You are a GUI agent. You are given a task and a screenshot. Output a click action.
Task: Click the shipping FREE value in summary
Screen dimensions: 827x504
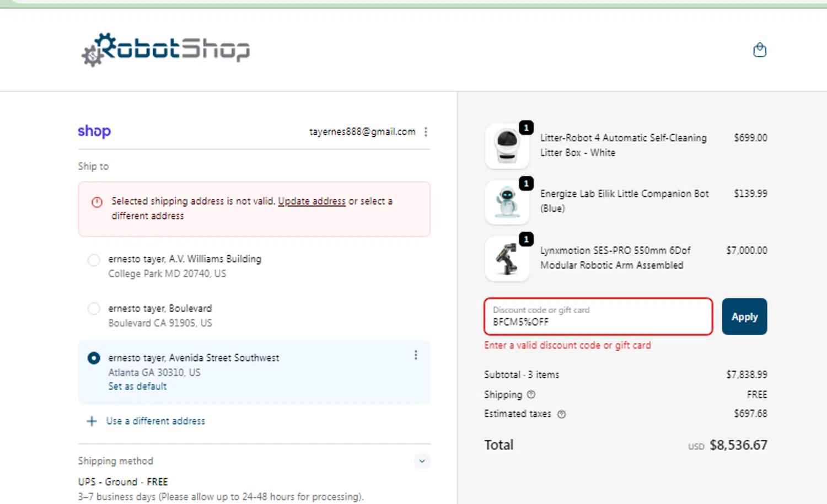[756, 395]
